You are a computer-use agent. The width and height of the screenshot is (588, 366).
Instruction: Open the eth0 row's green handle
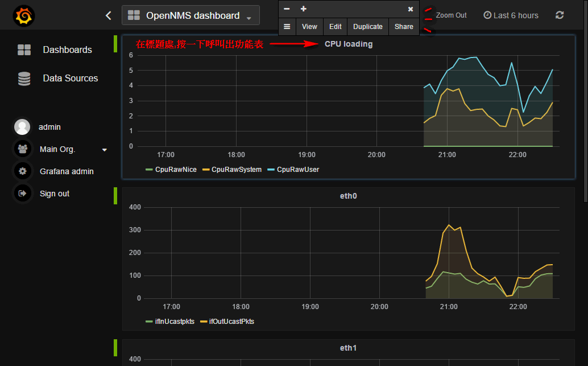point(115,196)
